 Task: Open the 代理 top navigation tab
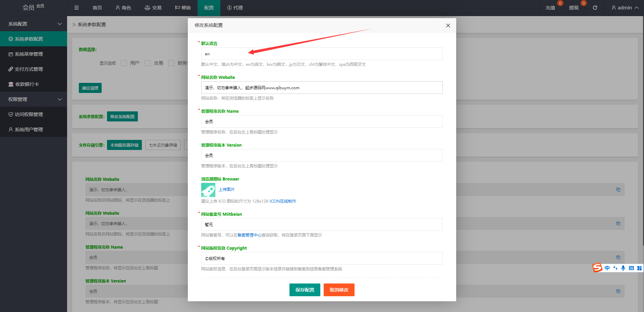click(235, 8)
